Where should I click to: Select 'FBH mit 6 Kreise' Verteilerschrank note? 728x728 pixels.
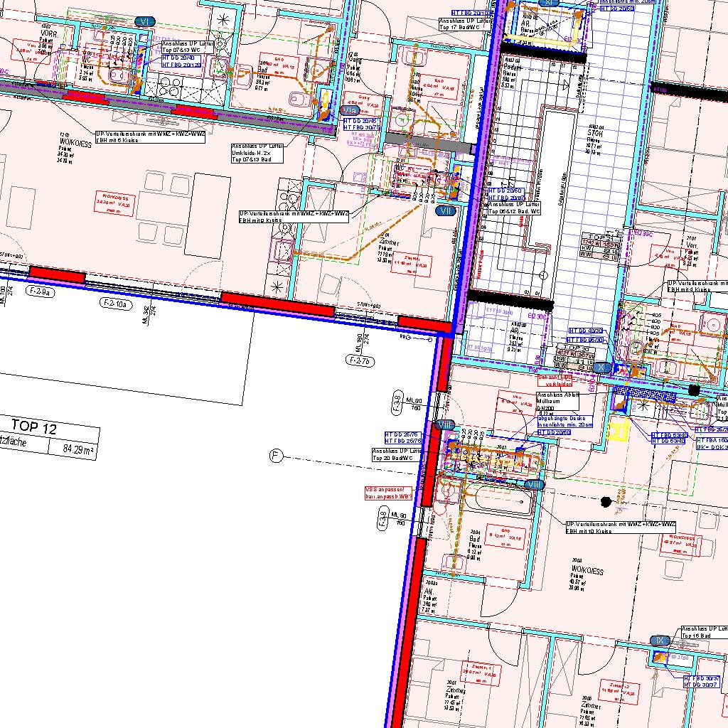[x=151, y=136]
